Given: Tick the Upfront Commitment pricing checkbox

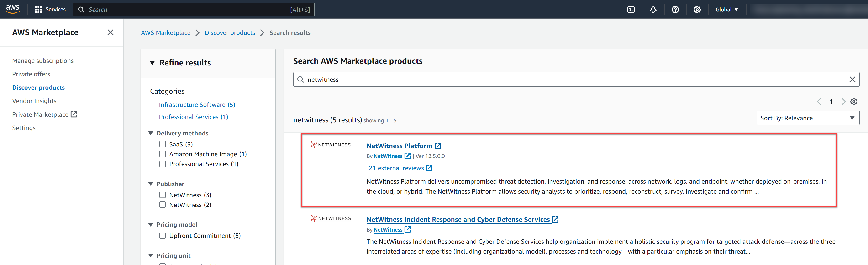Looking at the screenshot, I should coord(163,236).
